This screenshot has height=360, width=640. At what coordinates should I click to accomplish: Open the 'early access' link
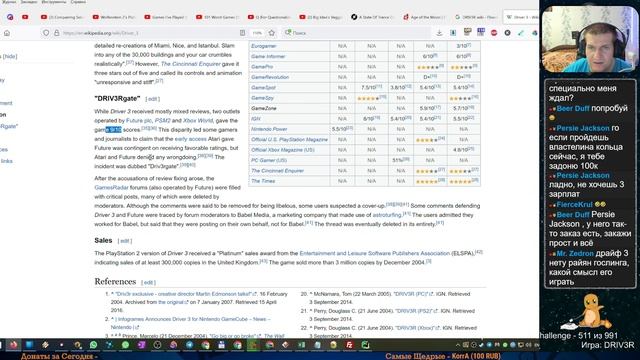(x=191, y=139)
